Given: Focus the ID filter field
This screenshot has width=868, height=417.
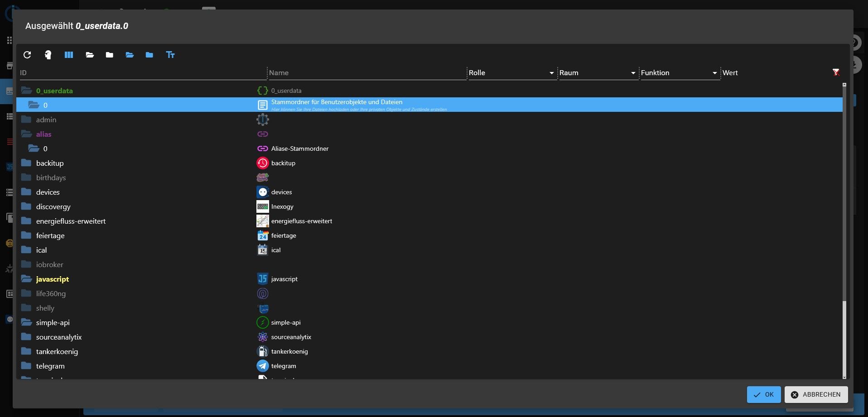Looking at the screenshot, I should pos(143,73).
